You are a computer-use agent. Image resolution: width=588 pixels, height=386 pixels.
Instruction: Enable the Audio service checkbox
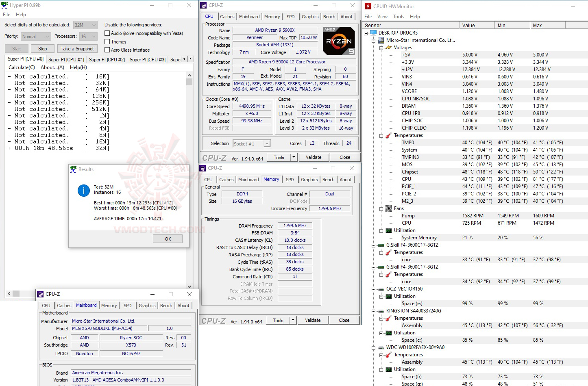[x=107, y=33]
